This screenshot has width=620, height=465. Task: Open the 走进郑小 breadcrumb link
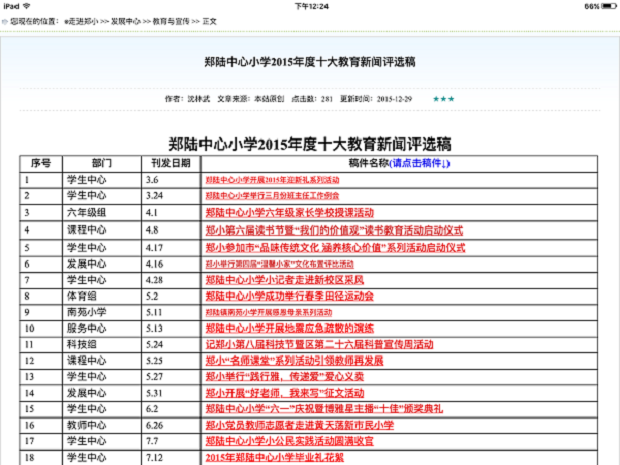click(83, 21)
